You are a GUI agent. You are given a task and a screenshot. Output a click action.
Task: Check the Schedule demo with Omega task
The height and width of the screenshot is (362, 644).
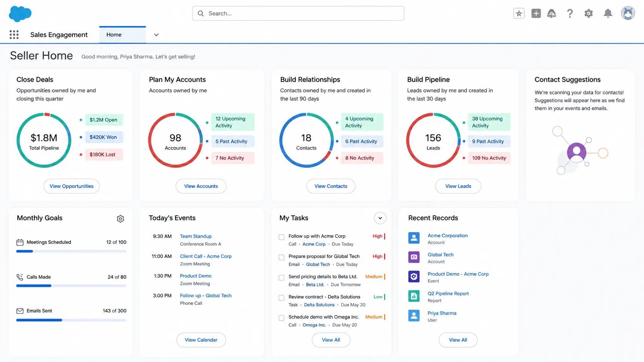click(x=282, y=318)
